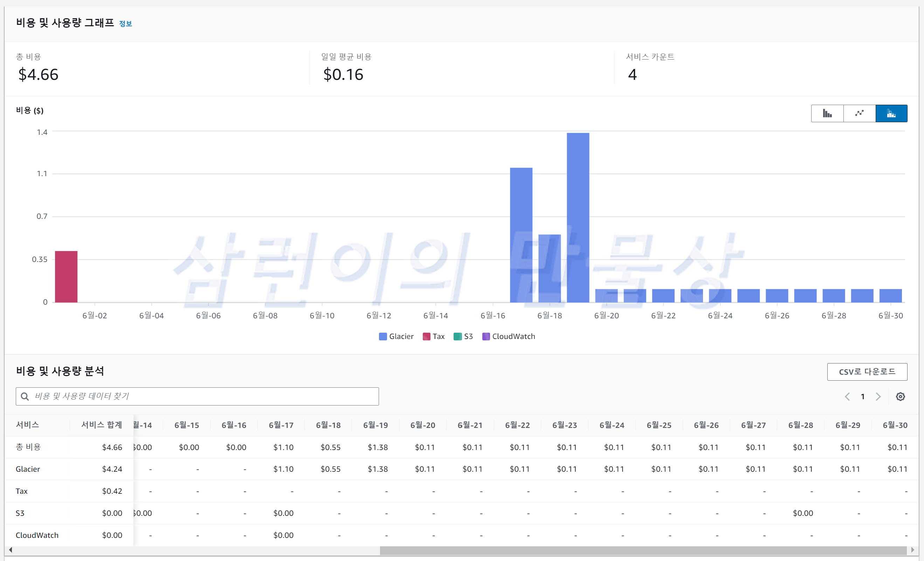Click the horizontal table scrollbar thumb
The height and width of the screenshot is (561, 924).
(643, 550)
